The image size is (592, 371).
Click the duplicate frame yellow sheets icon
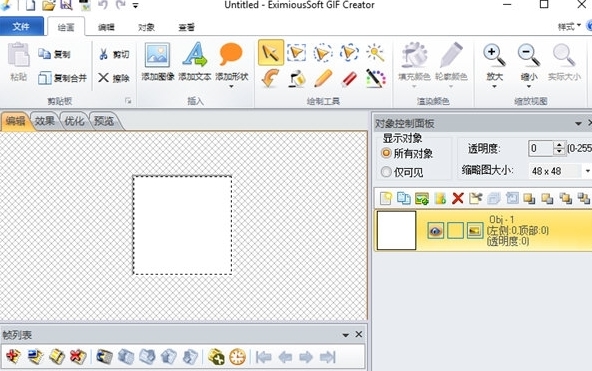pyautogui.click(x=57, y=356)
